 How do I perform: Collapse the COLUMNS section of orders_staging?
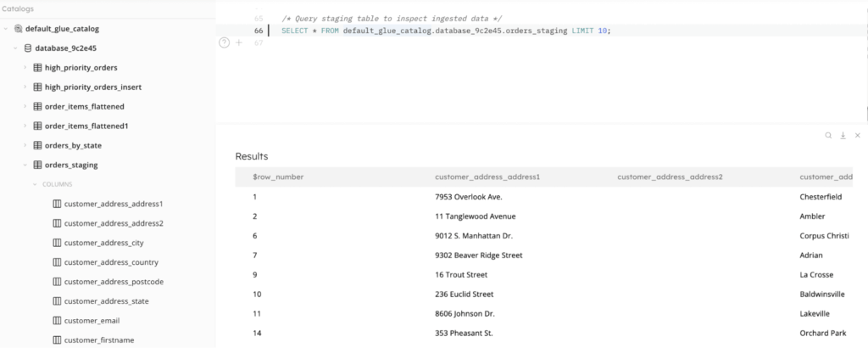(35, 184)
